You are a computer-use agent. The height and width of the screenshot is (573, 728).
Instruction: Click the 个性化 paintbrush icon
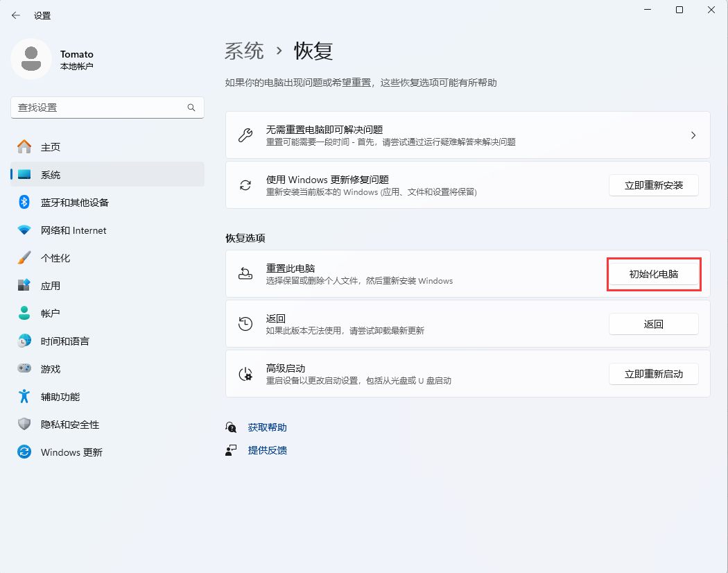(x=24, y=258)
